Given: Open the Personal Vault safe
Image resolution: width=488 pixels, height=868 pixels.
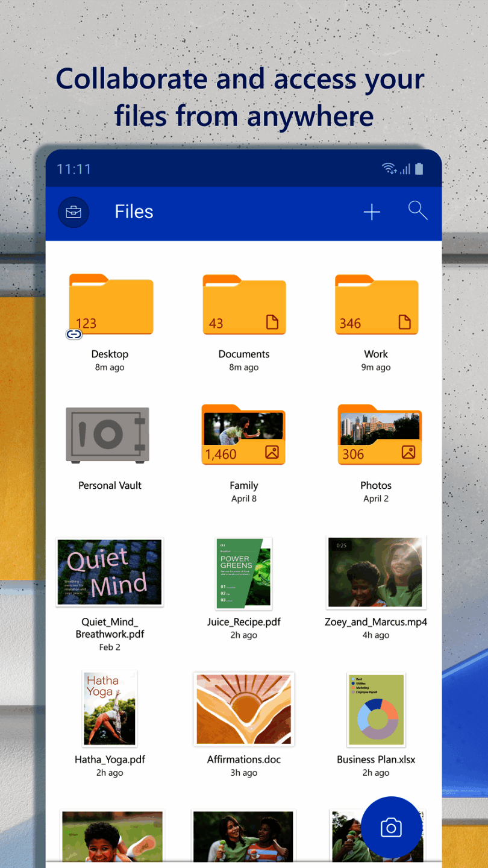Looking at the screenshot, I should 109,435.
